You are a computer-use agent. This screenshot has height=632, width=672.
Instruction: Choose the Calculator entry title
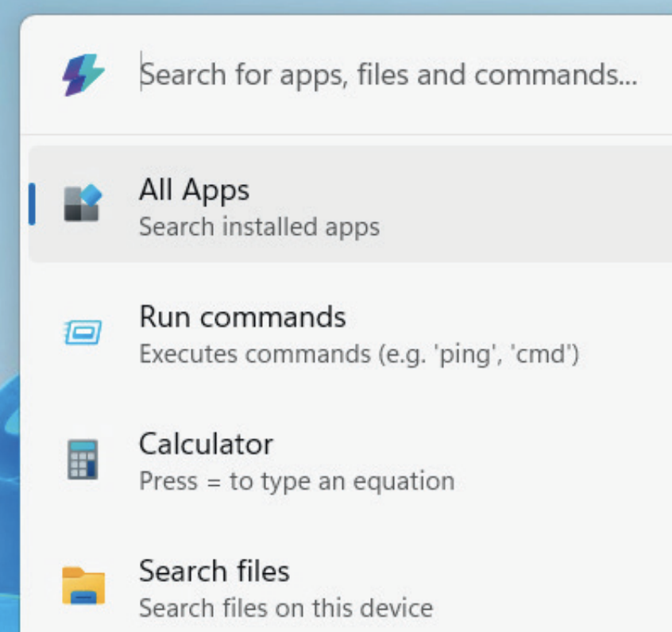(x=206, y=443)
